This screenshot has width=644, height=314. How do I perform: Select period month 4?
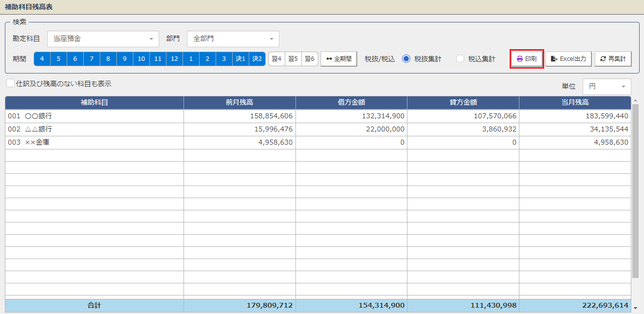pyautogui.click(x=42, y=59)
